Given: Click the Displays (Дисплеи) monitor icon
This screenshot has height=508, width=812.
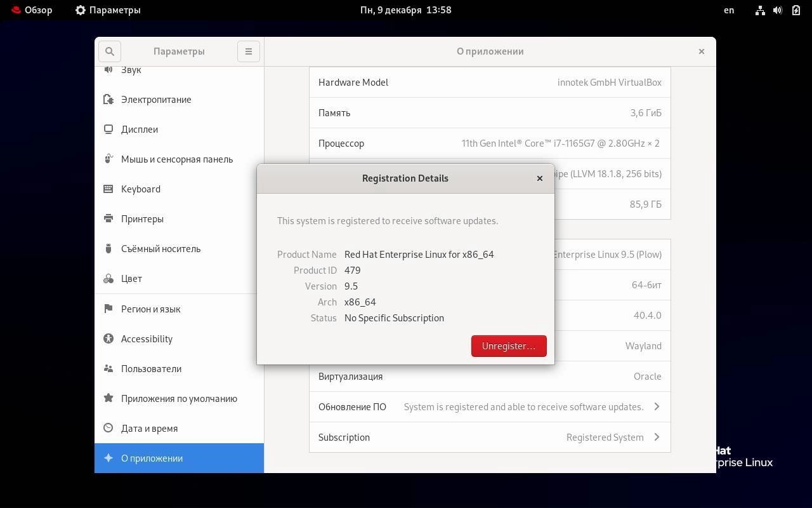Looking at the screenshot, I should 108,129.
